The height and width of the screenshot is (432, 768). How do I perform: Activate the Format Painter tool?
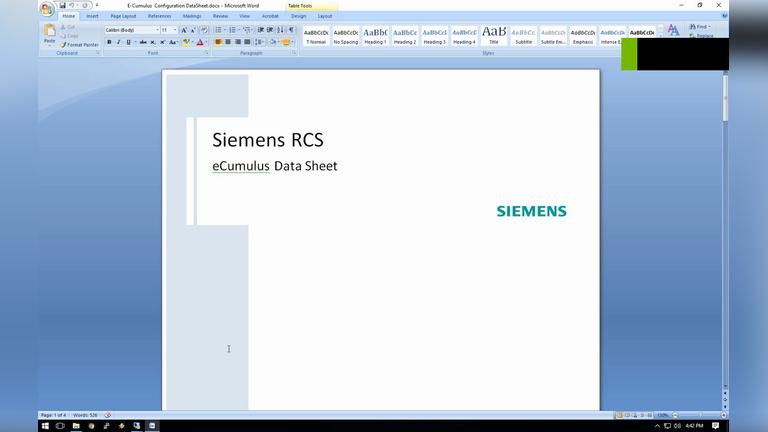coord(79,45)
